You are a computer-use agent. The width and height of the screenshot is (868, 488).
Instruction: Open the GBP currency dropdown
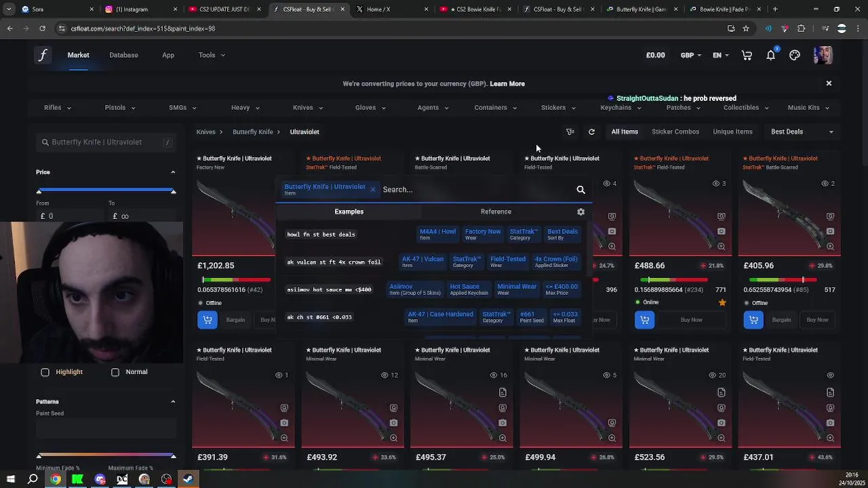click(691, 55)
